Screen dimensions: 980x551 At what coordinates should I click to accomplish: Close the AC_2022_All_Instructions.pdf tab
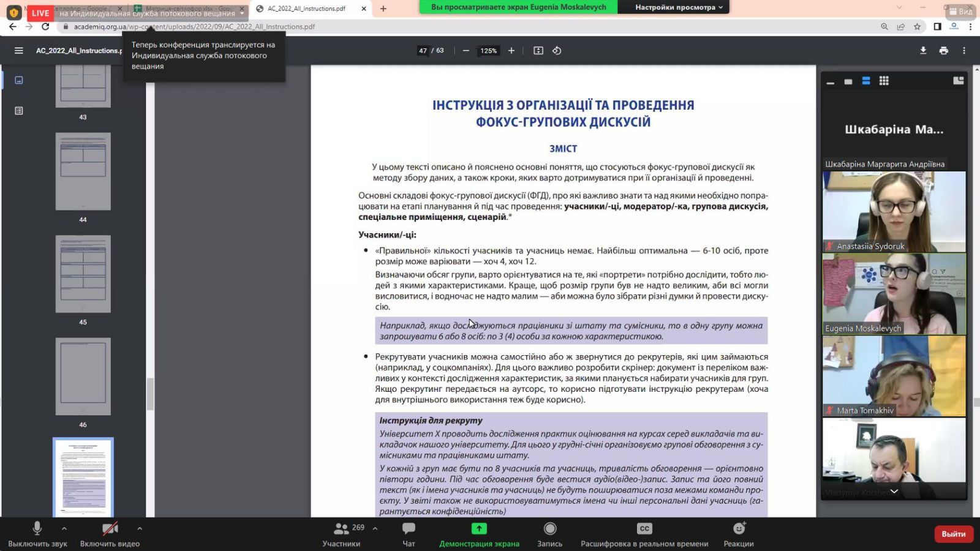364,9
